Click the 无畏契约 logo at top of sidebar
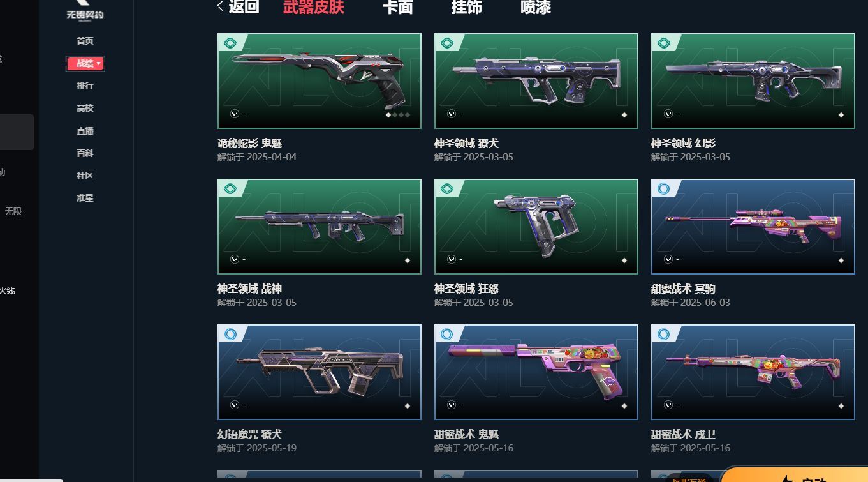The image size is (868, 482). point(85,9)
